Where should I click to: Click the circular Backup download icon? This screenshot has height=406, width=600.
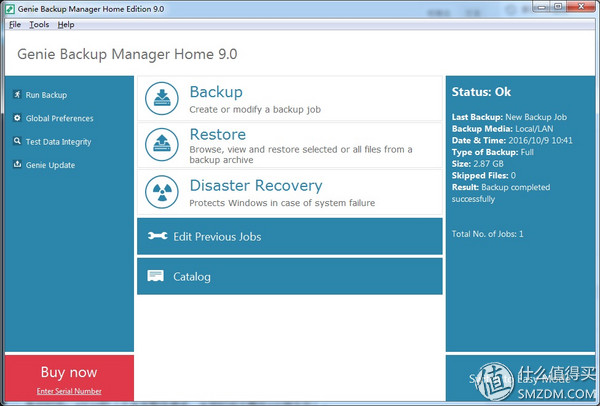162,98
